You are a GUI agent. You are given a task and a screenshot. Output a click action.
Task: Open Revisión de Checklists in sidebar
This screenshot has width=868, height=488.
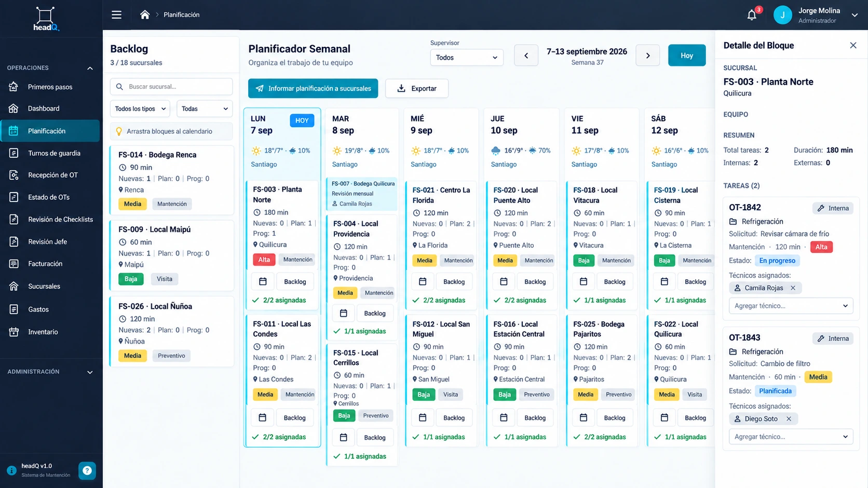click(50, 219)
